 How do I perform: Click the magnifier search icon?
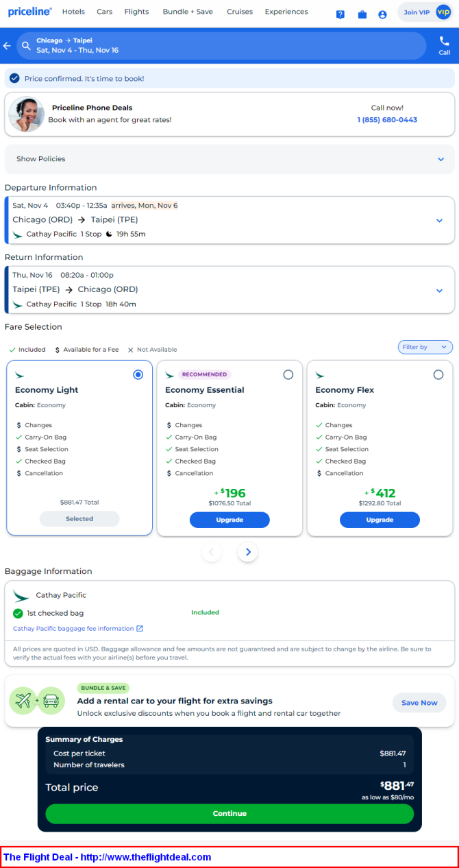[26, 46]
